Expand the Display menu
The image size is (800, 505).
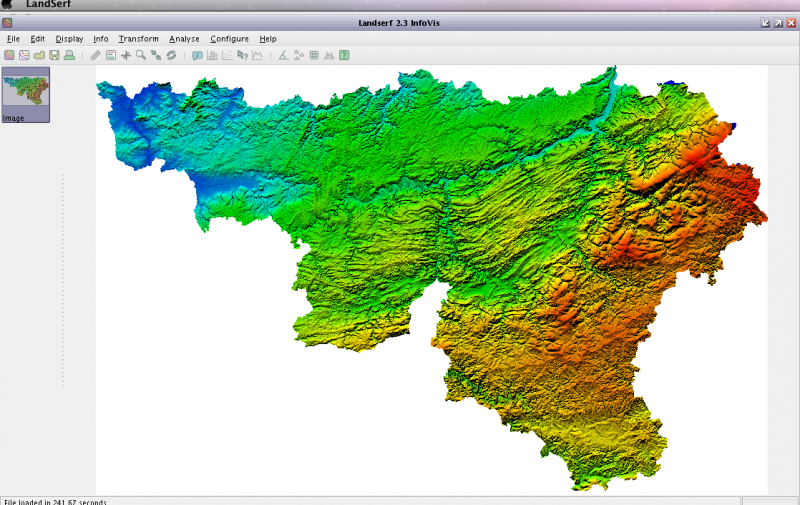(69, 39)
